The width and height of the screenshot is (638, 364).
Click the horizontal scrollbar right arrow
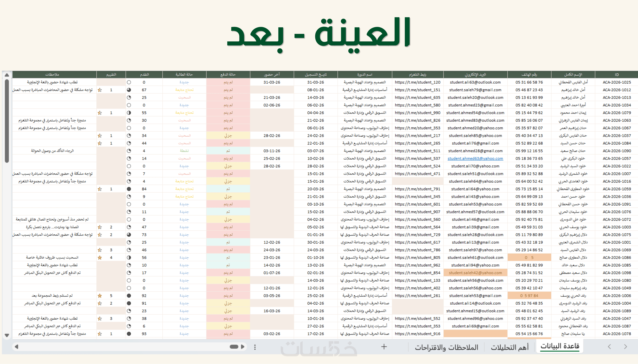pyautogui.click(x=243, y=347)
